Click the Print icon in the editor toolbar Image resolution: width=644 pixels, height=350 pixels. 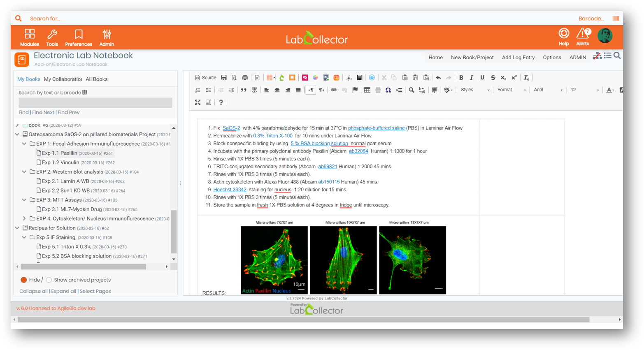pyautogui.click(x=245, y=78)
